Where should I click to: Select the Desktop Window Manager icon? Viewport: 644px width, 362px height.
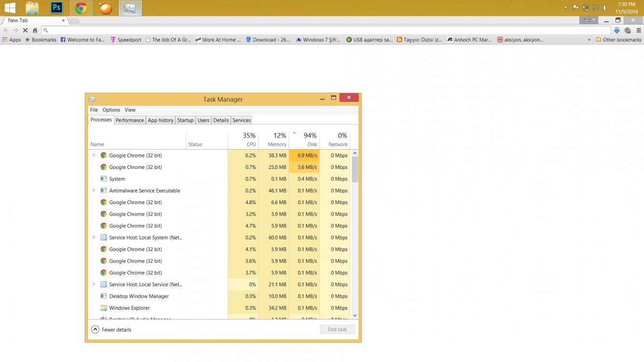click(x=103, y=296)
